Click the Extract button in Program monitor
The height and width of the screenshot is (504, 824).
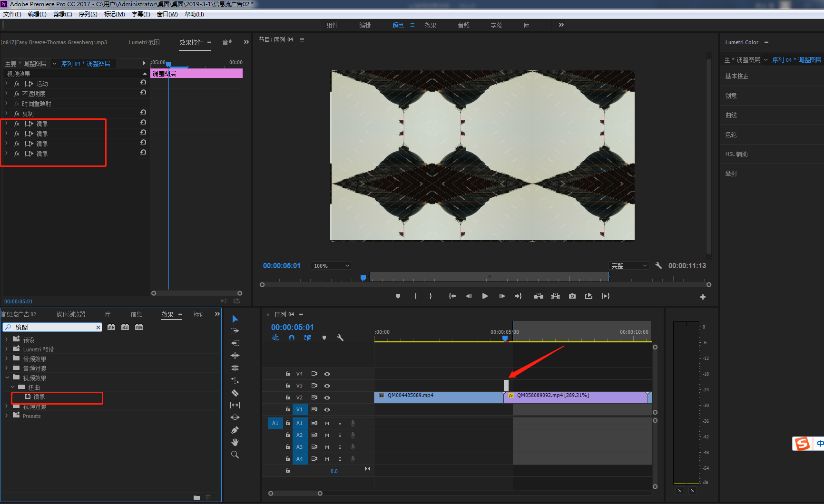pos(555,296)
